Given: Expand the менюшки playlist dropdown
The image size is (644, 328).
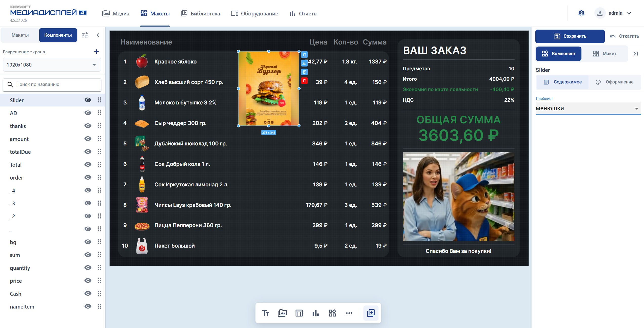Looking at the screenshot, I should click(588, 108).
